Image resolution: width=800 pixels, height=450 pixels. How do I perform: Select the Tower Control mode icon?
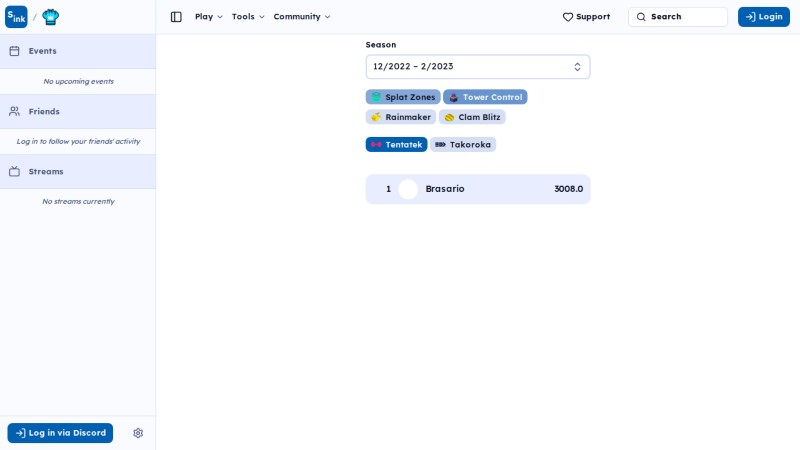(x=454, y=97)
